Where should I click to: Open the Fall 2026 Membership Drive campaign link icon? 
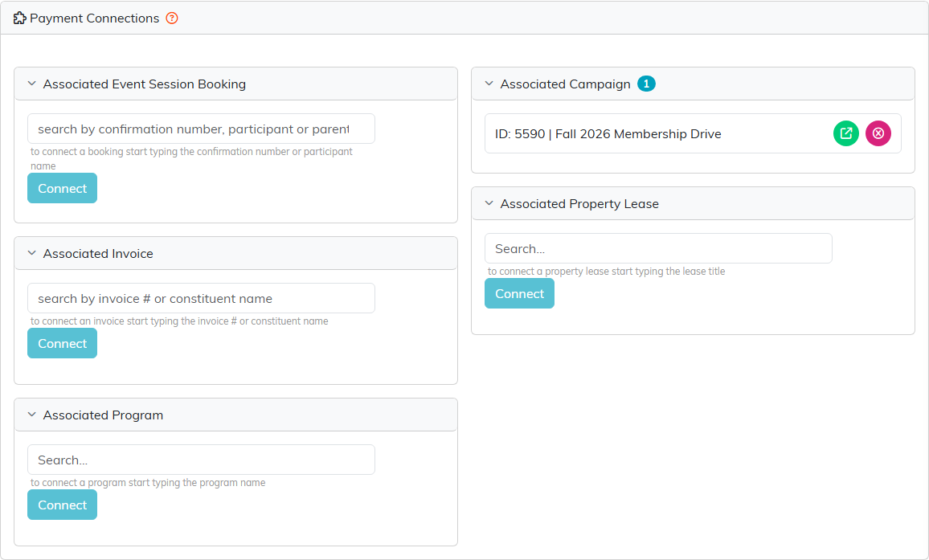[846, 133]
